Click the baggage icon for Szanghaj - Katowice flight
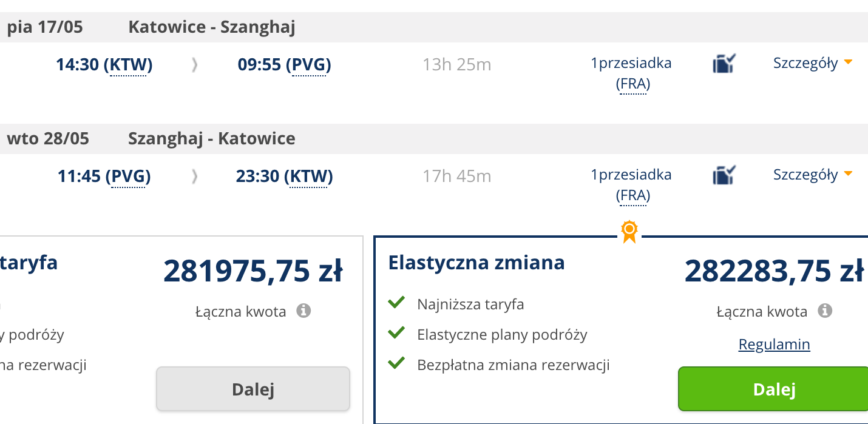 tap(724, 175)
